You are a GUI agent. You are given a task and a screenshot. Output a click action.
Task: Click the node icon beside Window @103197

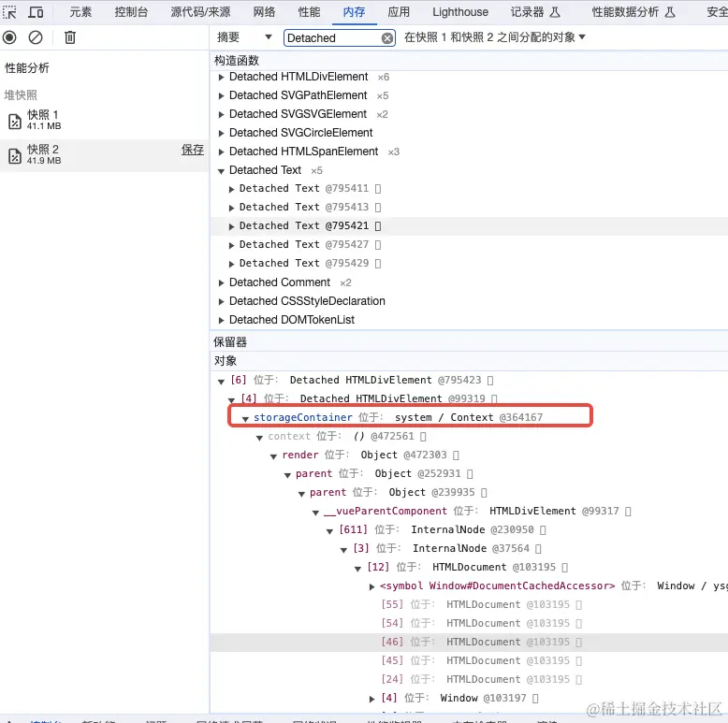(535, 699)
